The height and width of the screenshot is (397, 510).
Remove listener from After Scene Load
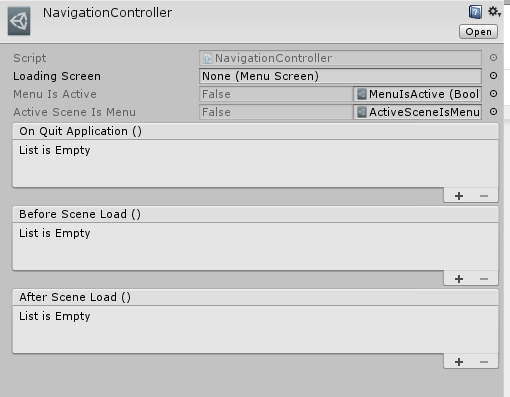coord(484,362)
